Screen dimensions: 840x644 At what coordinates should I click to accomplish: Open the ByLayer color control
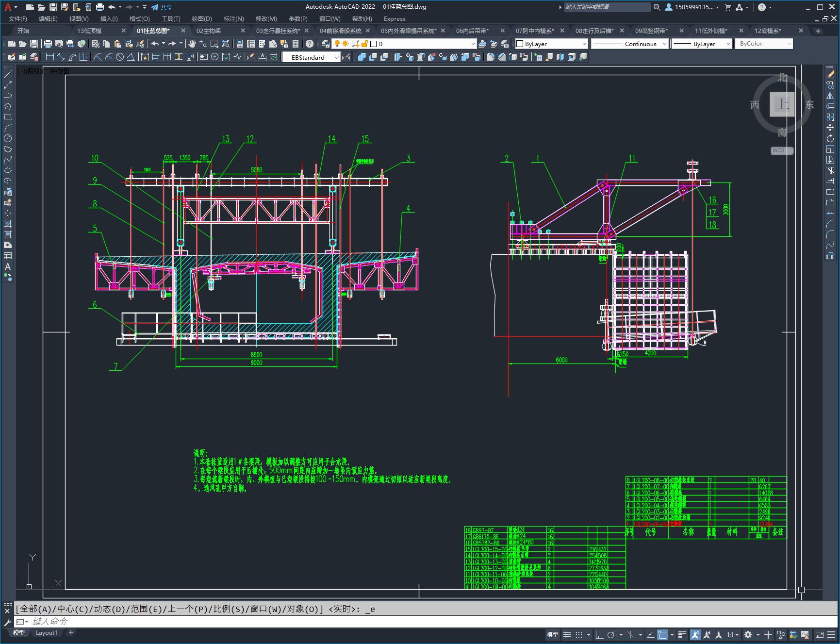pos(551,44)
